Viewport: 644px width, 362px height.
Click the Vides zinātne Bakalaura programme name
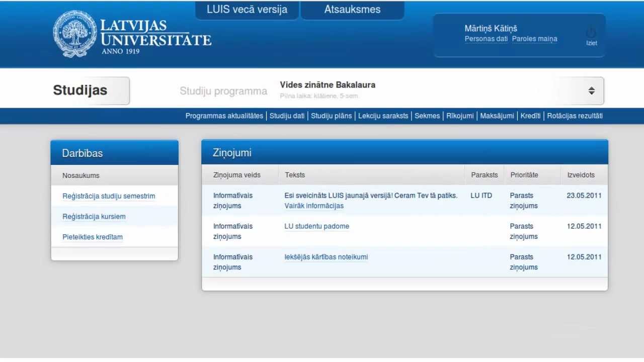click(x=328, y=85)
